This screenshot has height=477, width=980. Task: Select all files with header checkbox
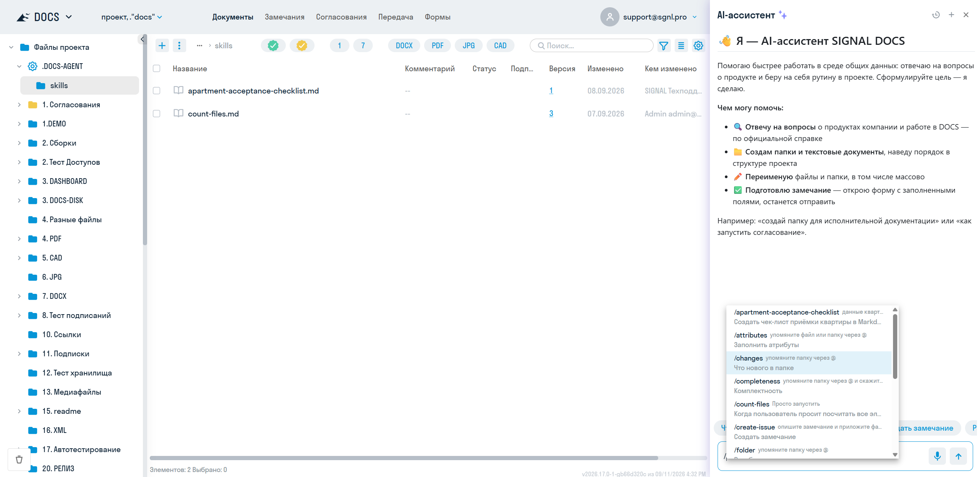(x=156, y=69)
